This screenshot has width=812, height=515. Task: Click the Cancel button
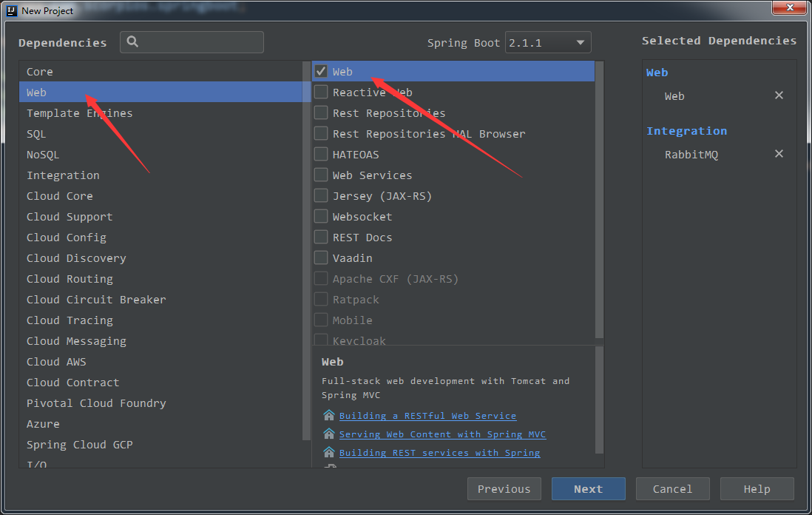672,488
